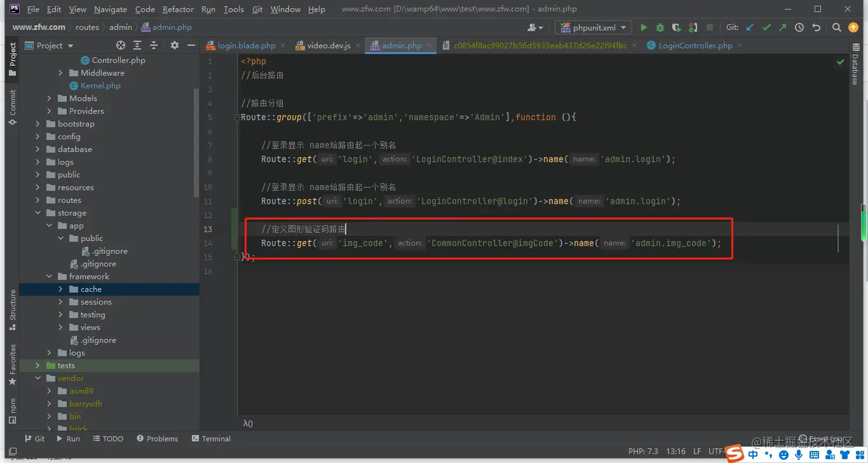This screenshot has width=868, height=463.
Task: Open Sogou soft keyboard
Action: [x=814, y=455]
